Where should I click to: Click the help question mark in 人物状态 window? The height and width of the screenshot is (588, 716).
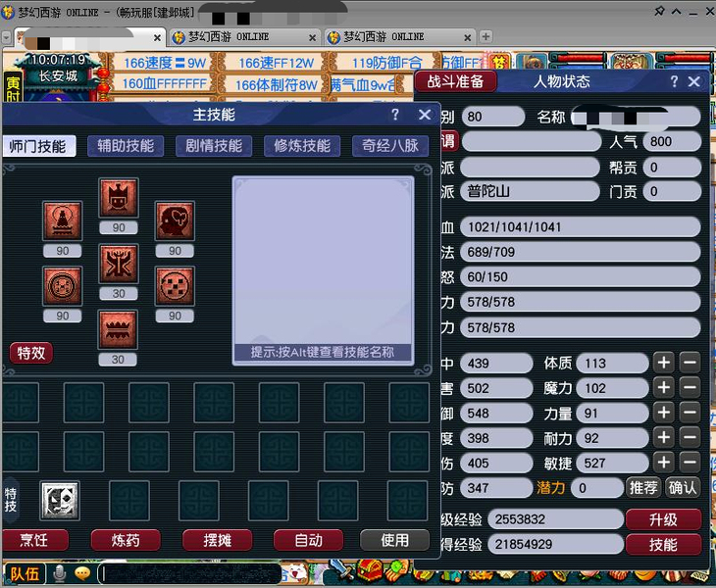675,81
